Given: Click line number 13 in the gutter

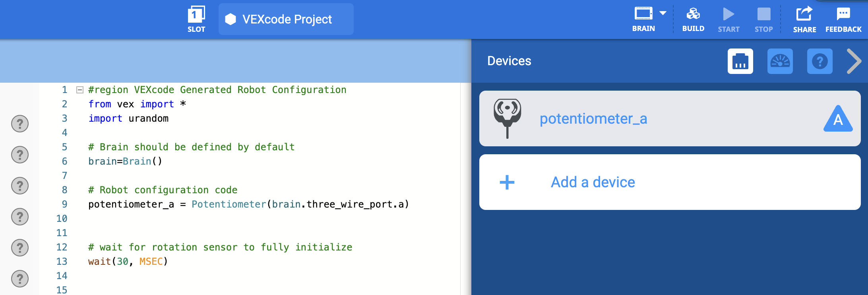Looking at the screenshot, I should point(62,262).
